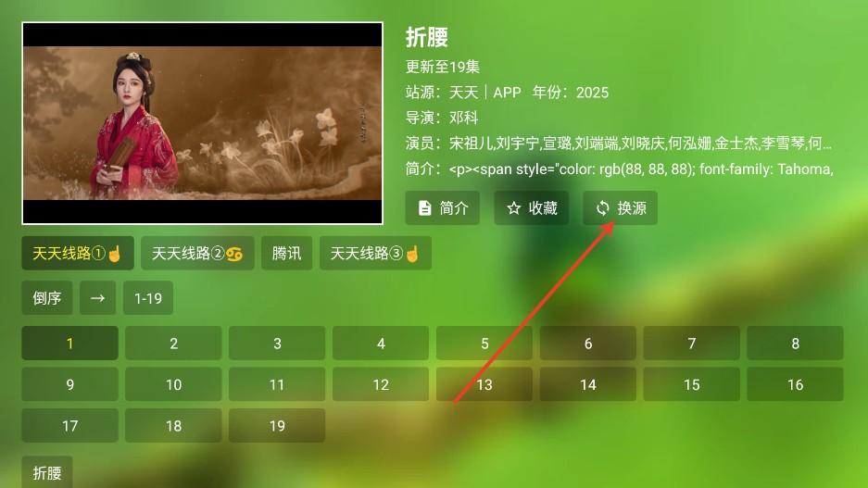This screenshot has height=488, width=868.
Task: Choose episode 12
Action: pos(381,385)
